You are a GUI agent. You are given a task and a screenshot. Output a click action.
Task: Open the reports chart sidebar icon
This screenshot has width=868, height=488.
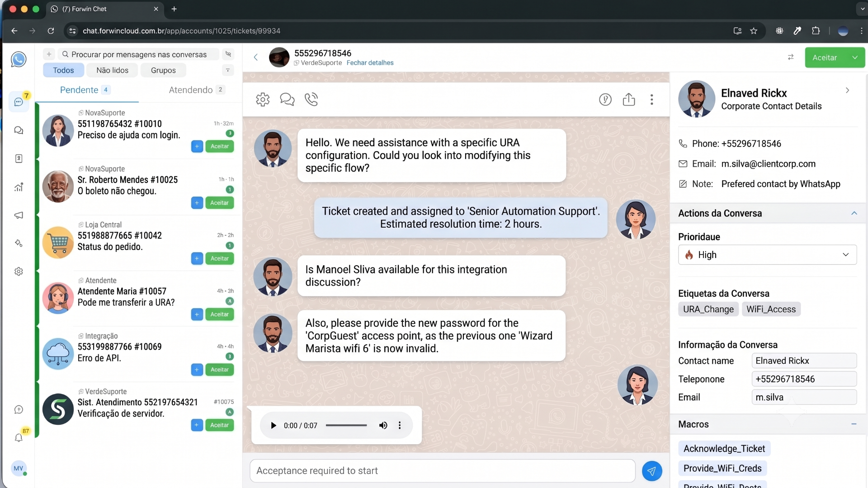[x=19, y=187]
